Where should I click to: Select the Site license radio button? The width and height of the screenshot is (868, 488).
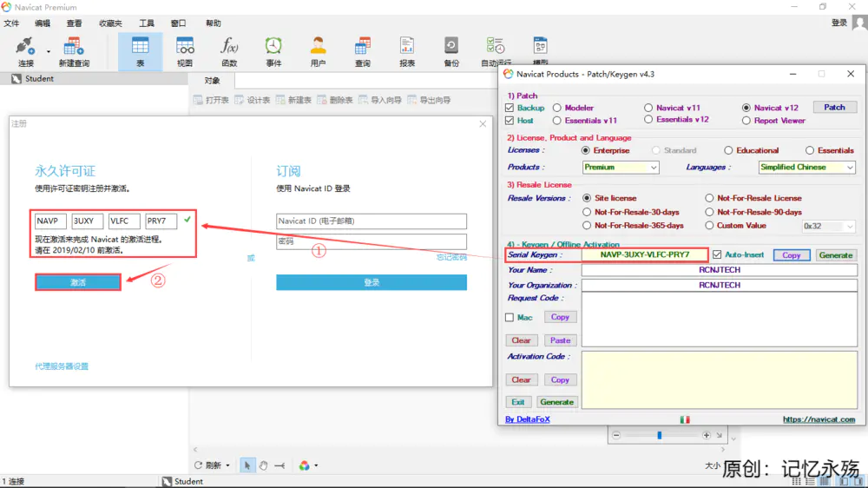(587, 198)
